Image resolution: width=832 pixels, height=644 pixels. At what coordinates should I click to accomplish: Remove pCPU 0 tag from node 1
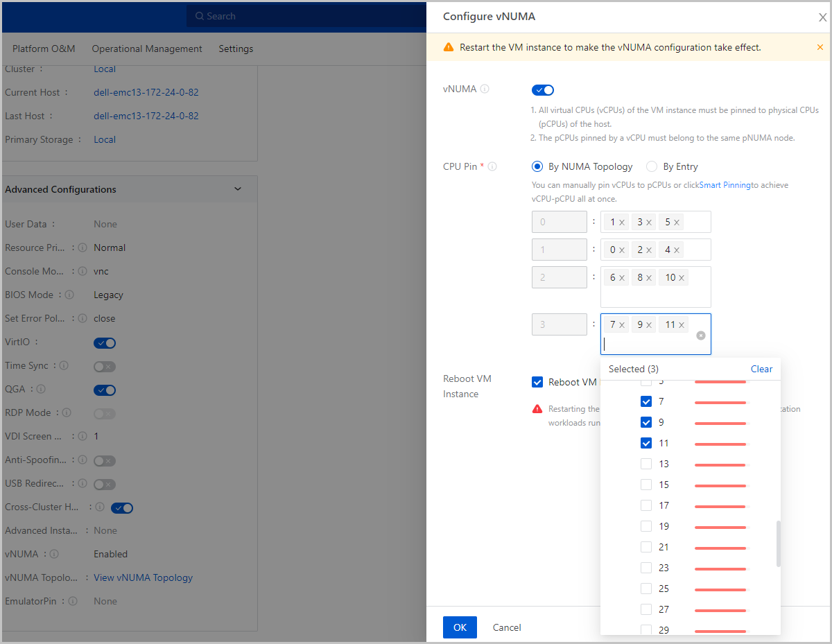pyautogui.click(x=622, y=250)
